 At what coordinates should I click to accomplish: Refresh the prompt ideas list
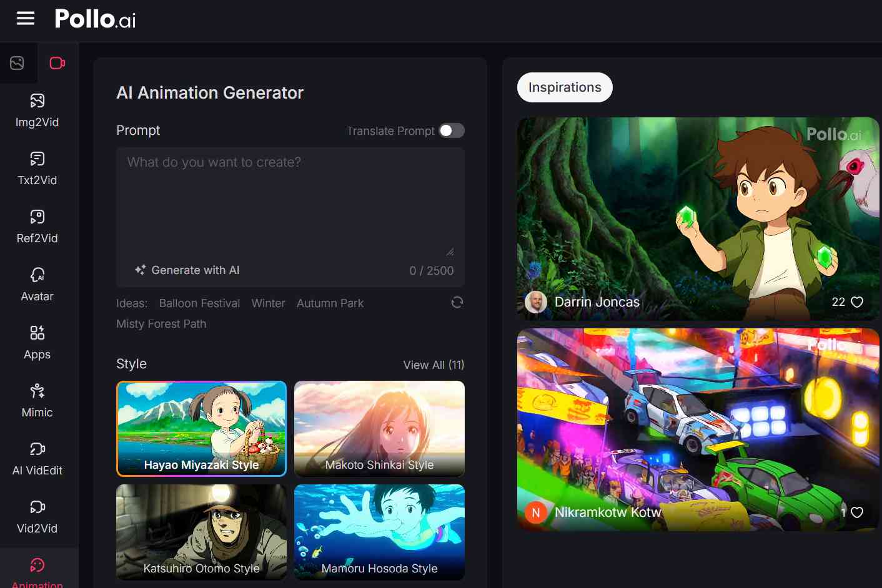(457, 303)
